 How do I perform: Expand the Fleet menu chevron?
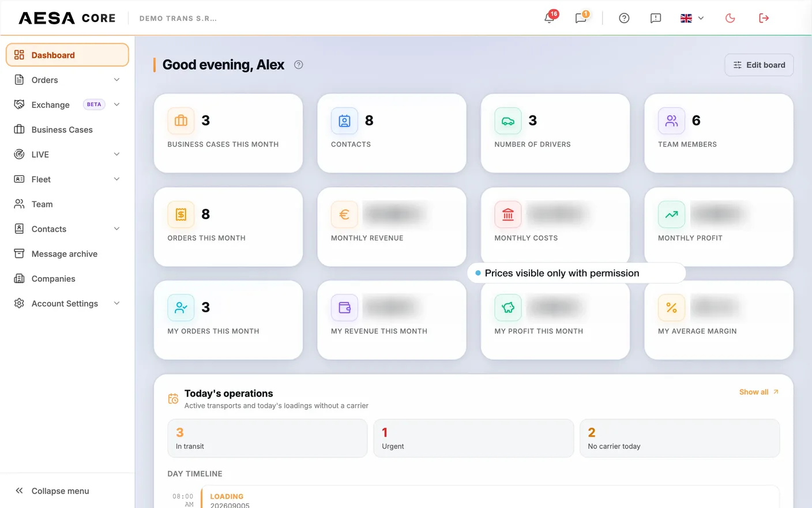click(116, 179)
